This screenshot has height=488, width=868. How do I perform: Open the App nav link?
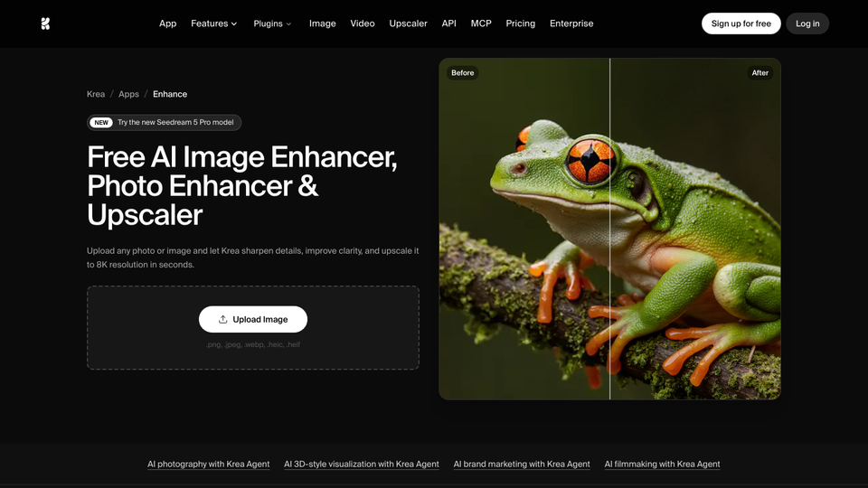point(168,23)
